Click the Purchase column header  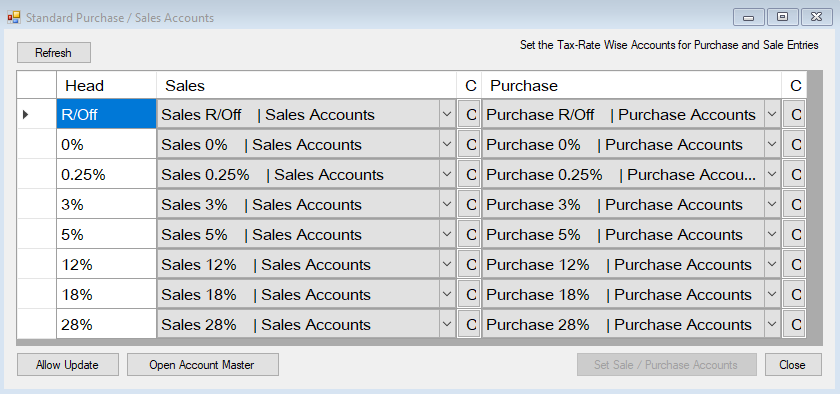pos(631,85)
